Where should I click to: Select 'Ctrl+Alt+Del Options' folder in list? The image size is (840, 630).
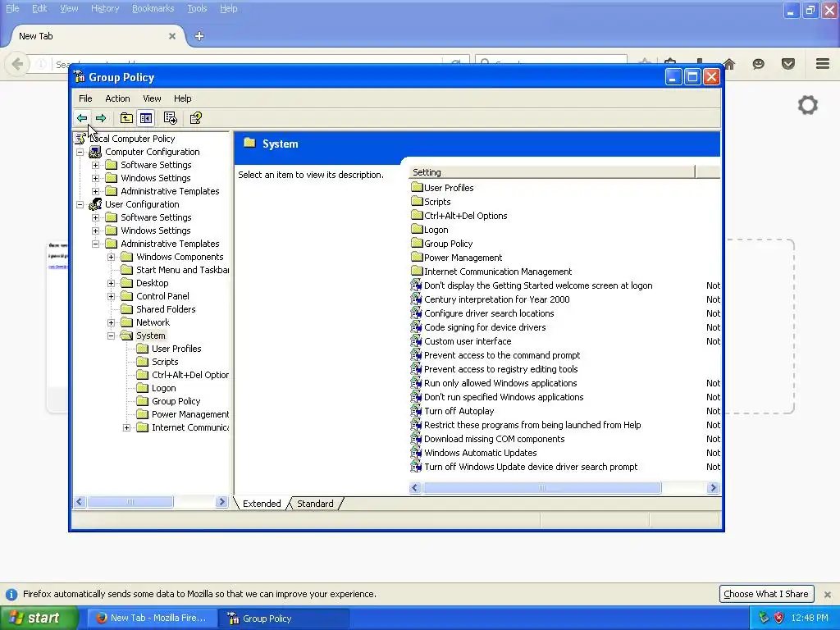pos(466,216)
